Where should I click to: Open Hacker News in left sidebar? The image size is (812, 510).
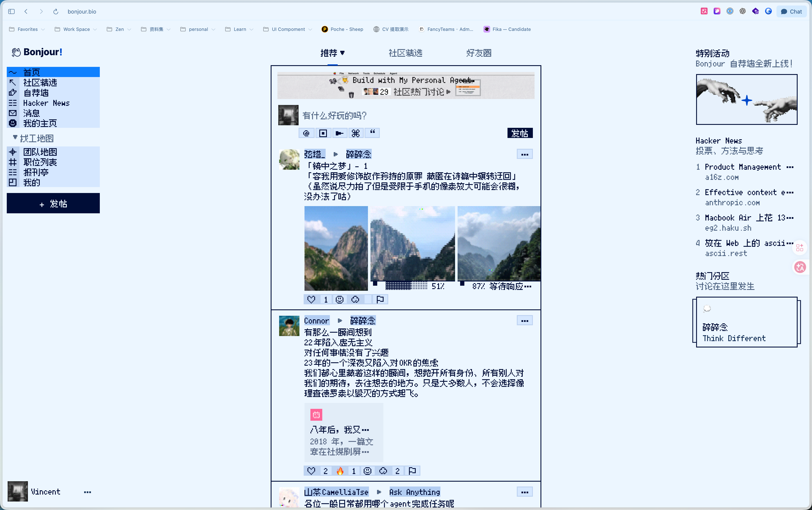coord(53,103)
